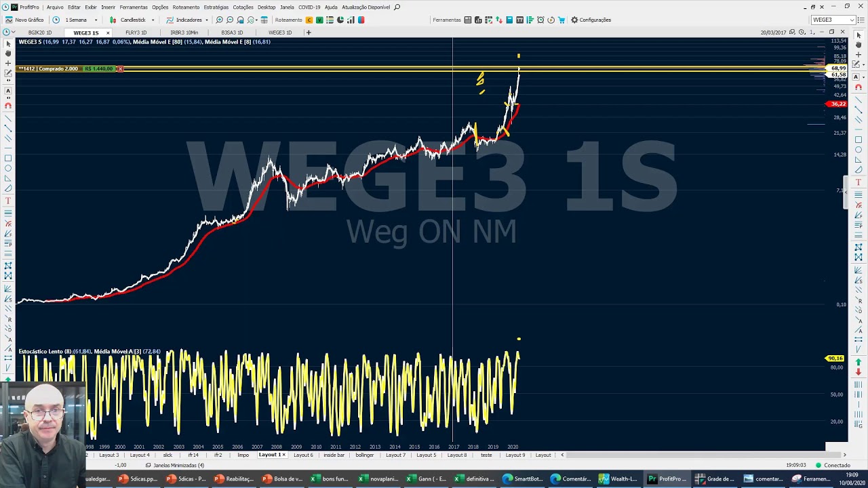The height and width of the screenshot is (488, 868).
Task: Open Bolsa de v... PowerPoint in taskbar
Action: 282,479
